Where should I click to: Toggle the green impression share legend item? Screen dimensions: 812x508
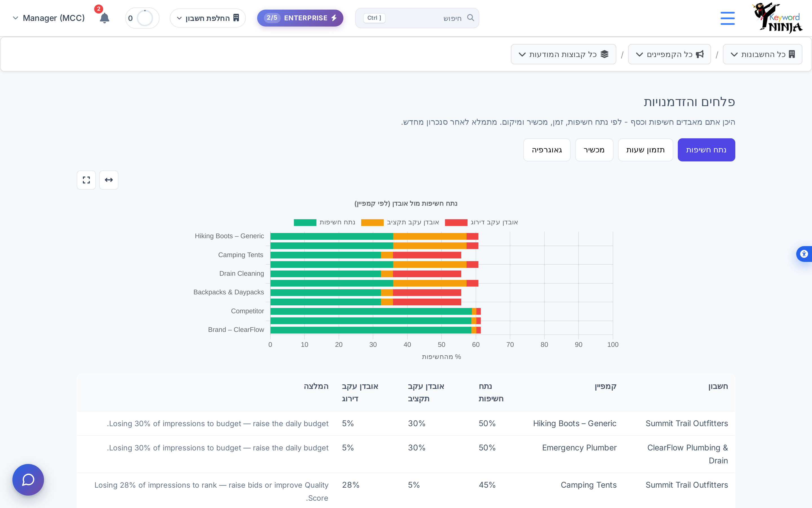(x=324, y=222)
